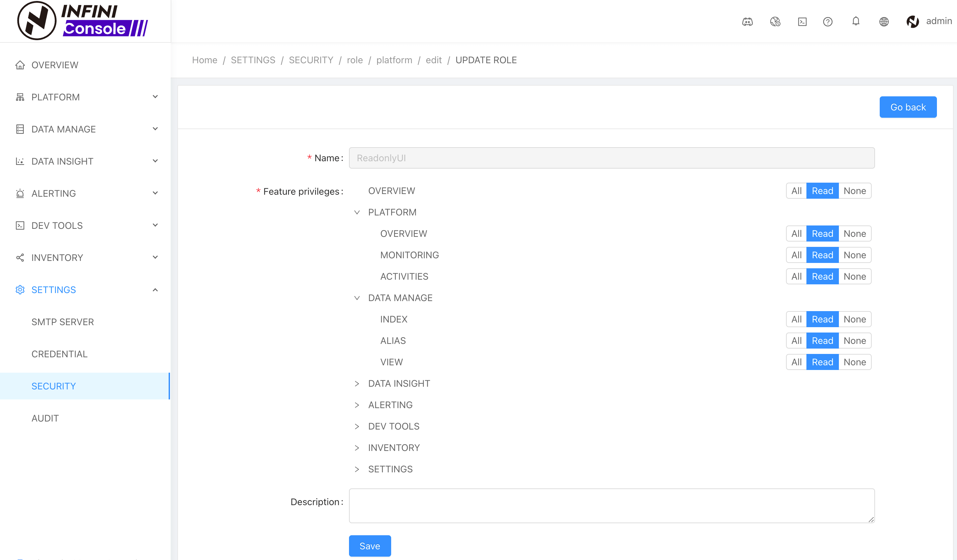The image size is (957, 560).
Task: Click the help question mark icon
Action: click(828, 22)
